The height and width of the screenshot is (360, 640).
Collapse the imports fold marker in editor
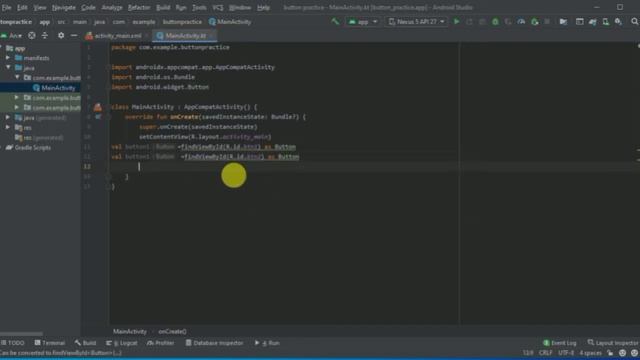click(108, 67)
